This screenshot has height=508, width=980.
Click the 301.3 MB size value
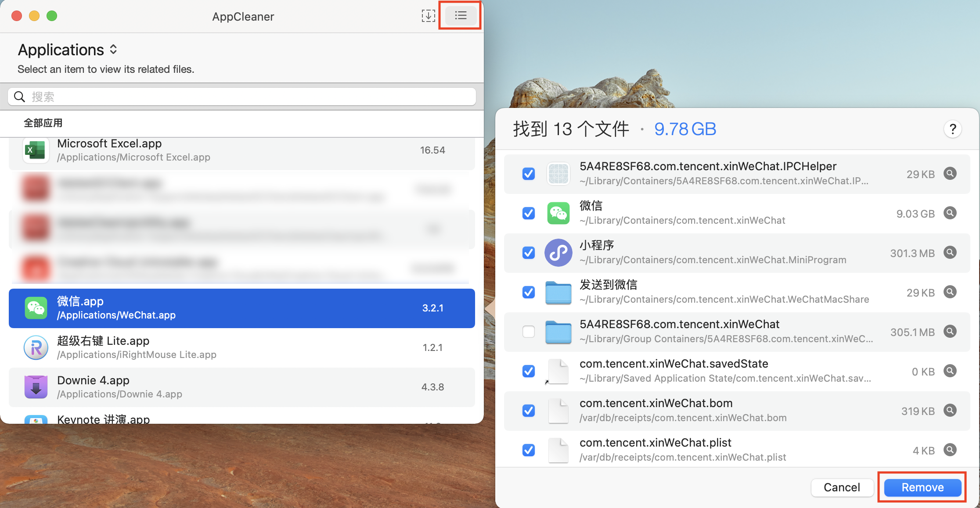pyautogui.click(x=912, y=253)
